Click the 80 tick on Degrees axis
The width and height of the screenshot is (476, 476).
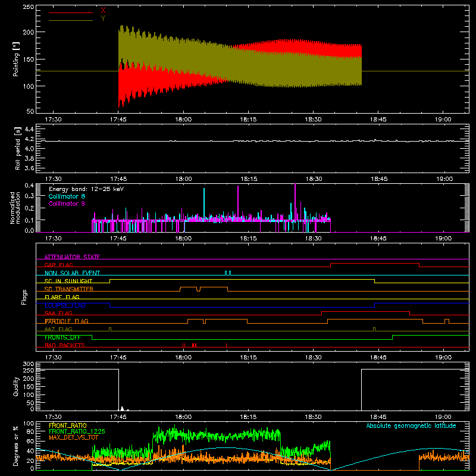(x=31, y=431)
